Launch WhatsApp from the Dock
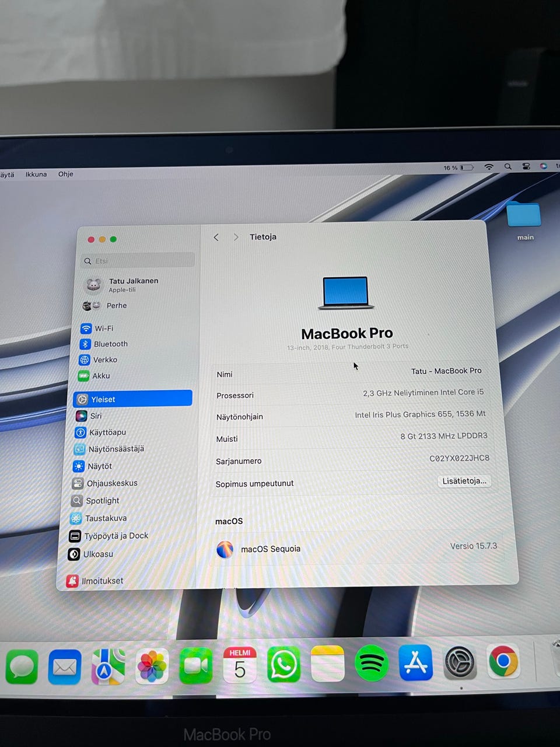The height and width of the screenshot is (747, 560). click(283, 664)
